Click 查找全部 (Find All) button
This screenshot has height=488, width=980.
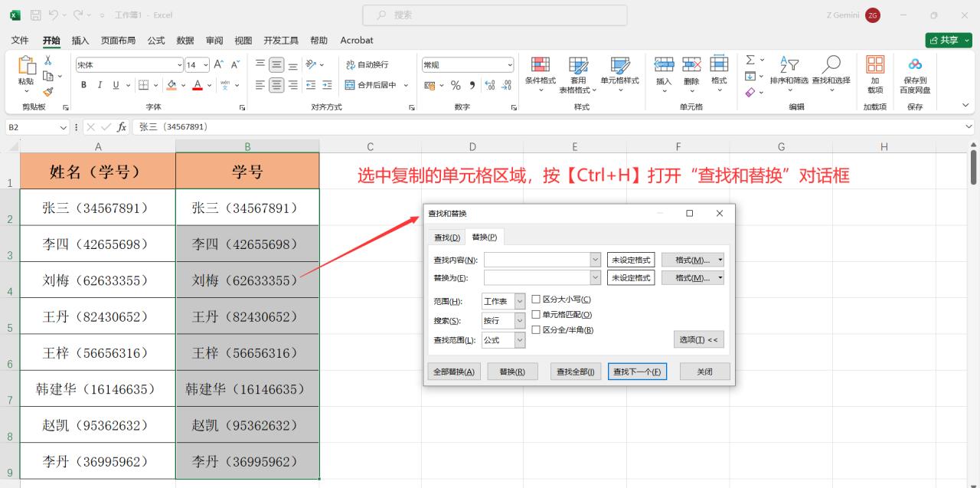(x=576, y=372)
